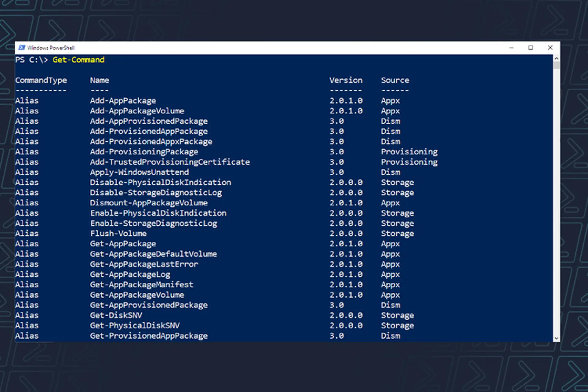Click the Add-TrustedProvisioningCertificate entry
Viewport: 588px width, 392px height.
click(170, 162)
